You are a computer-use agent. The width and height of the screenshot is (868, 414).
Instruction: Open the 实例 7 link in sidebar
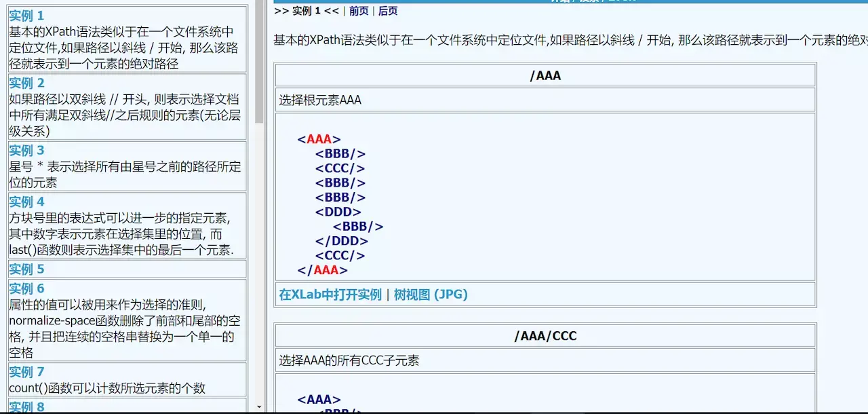coord(26,372)
